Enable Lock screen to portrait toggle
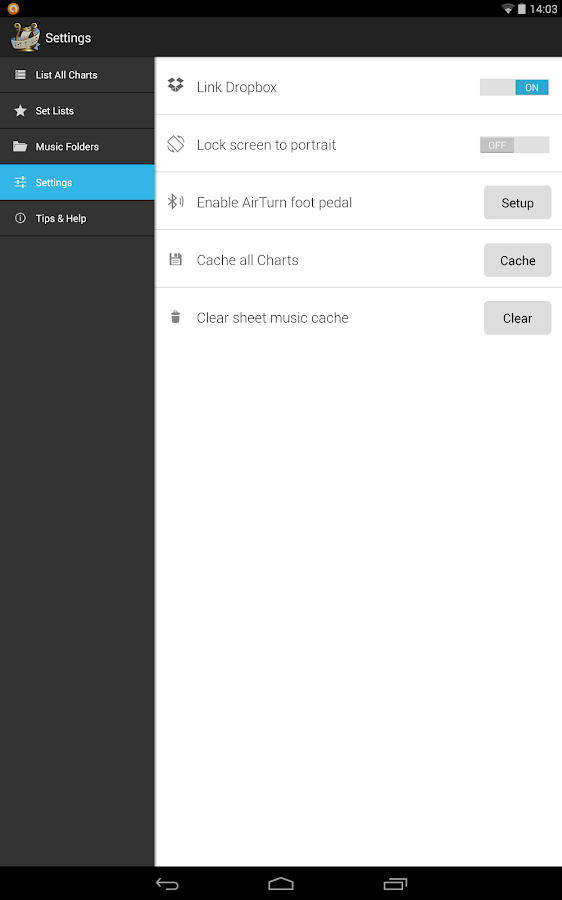This screenshot has height=900, width=562. pos(514,145)
